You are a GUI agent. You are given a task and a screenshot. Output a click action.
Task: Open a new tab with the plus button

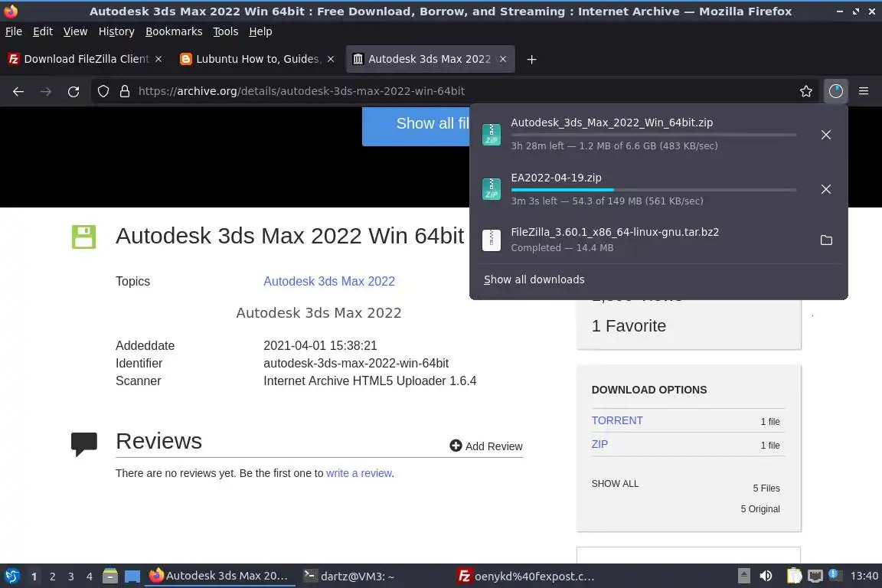point(531,59)
